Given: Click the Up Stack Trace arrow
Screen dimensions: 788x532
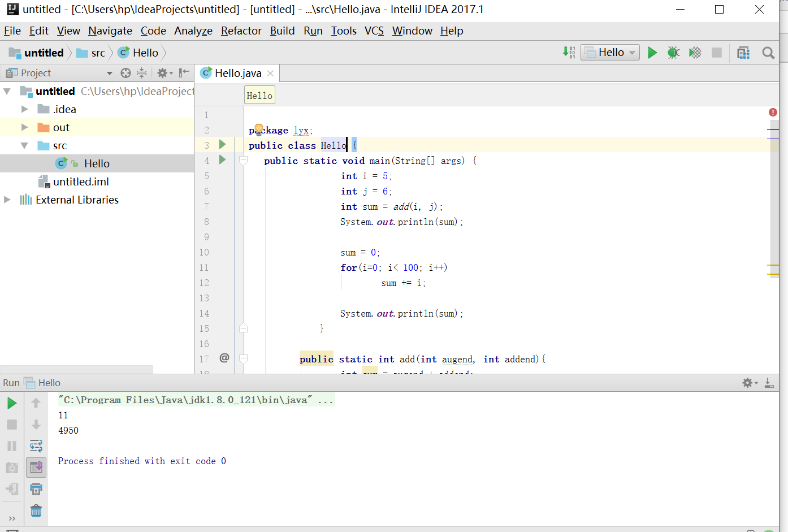Looking at the screenshot, I should pos(36,403).
